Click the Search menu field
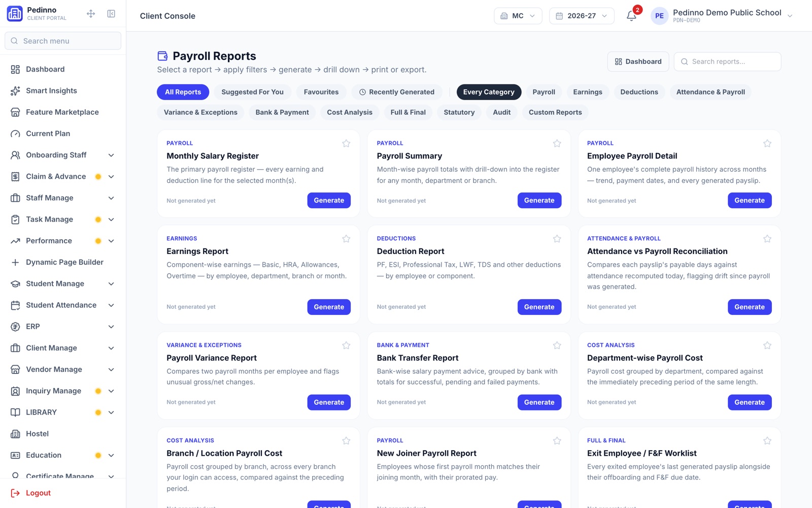 tap(63, 41)
